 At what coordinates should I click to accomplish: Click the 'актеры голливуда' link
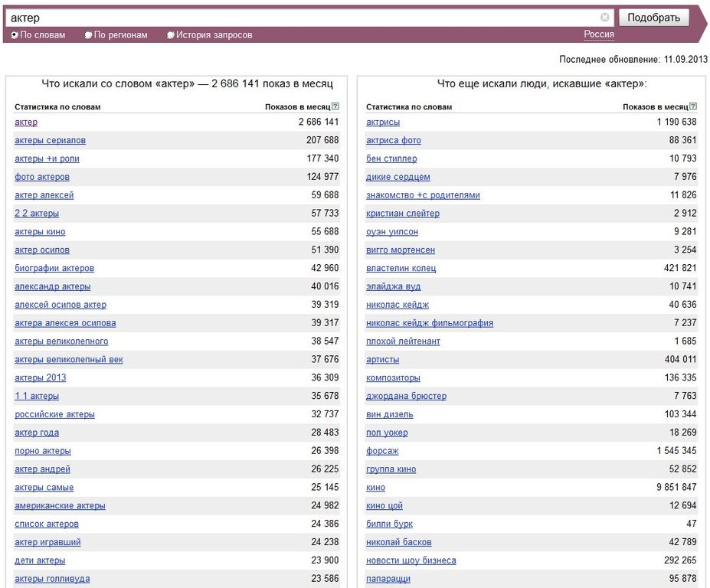[x=52, y=579]
